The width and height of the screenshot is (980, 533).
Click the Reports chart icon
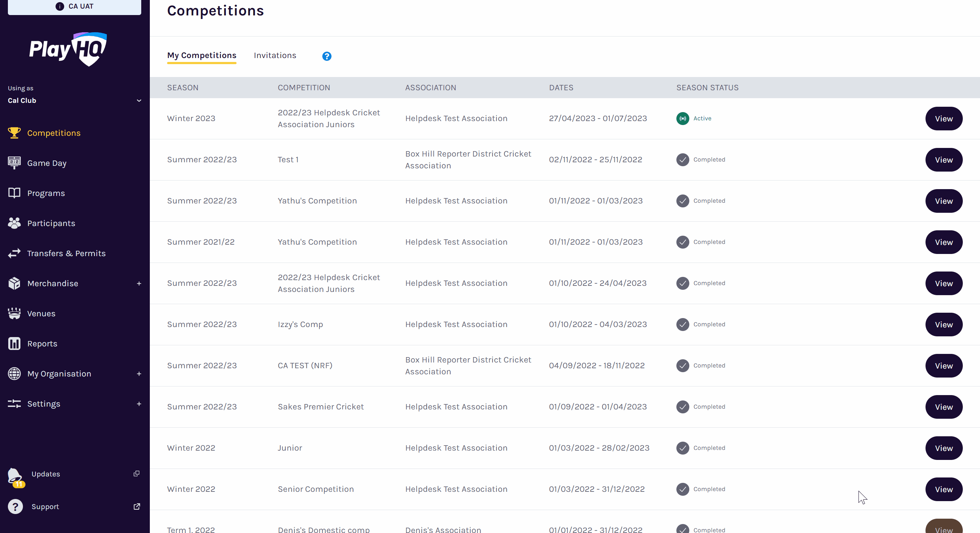(14, 343)
